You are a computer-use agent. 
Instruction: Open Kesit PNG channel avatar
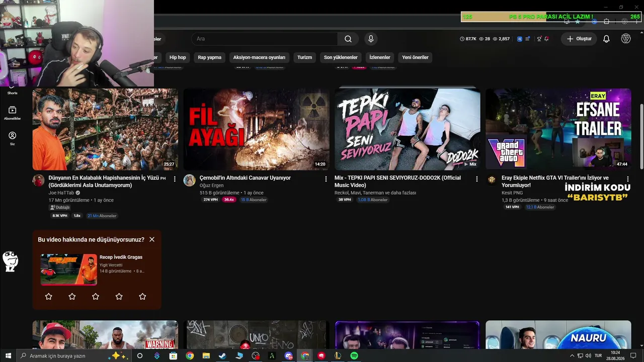point(492,180)
